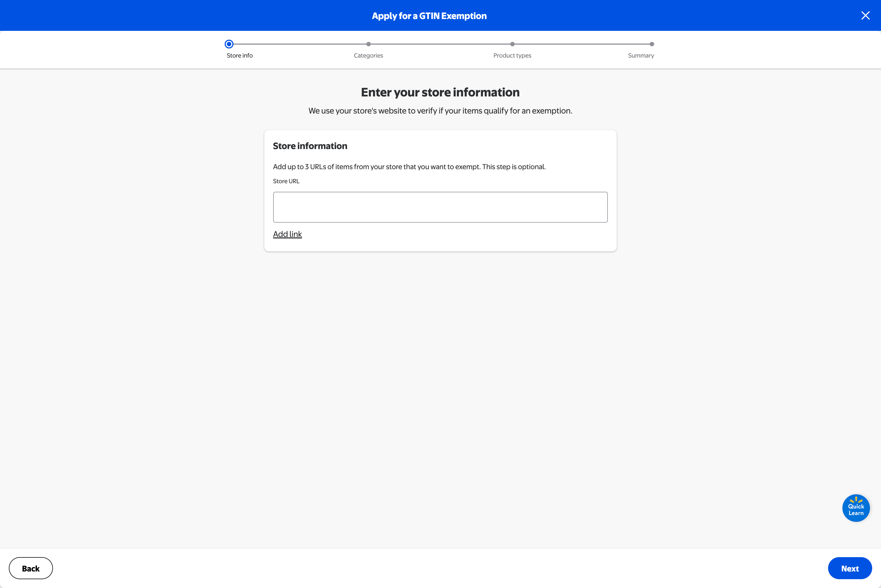
Task: Click the 'Add up to 3 URLs' instruction text
Action: click(409, 166)
